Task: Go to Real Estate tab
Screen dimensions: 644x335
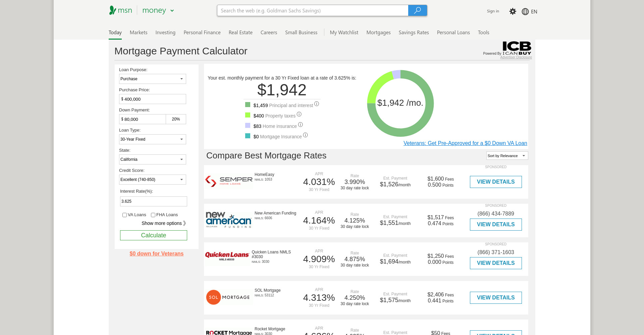Action: (x=240, y=33)
